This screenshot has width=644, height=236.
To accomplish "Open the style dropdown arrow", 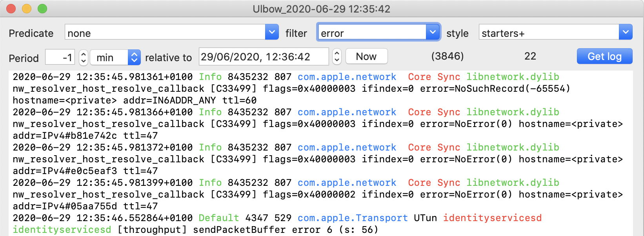I will (x=626, y=32).
